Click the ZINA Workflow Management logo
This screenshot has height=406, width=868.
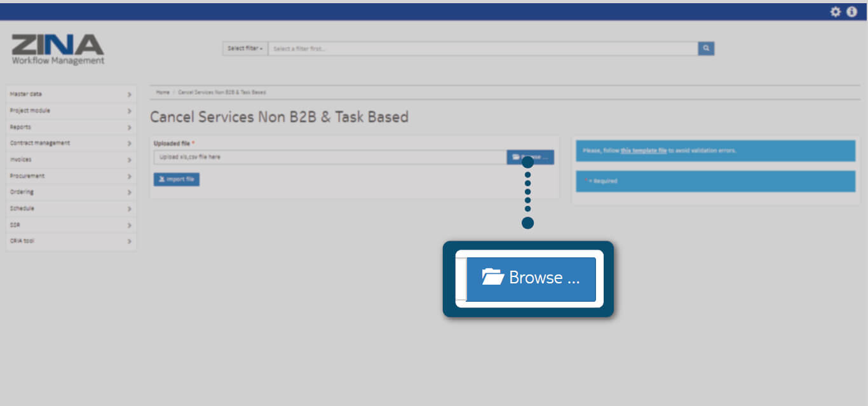[58, 50]
